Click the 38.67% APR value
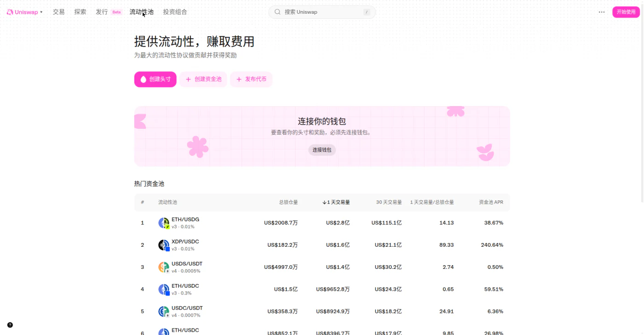Screen dimensions: 644x335 click(494, 223)
